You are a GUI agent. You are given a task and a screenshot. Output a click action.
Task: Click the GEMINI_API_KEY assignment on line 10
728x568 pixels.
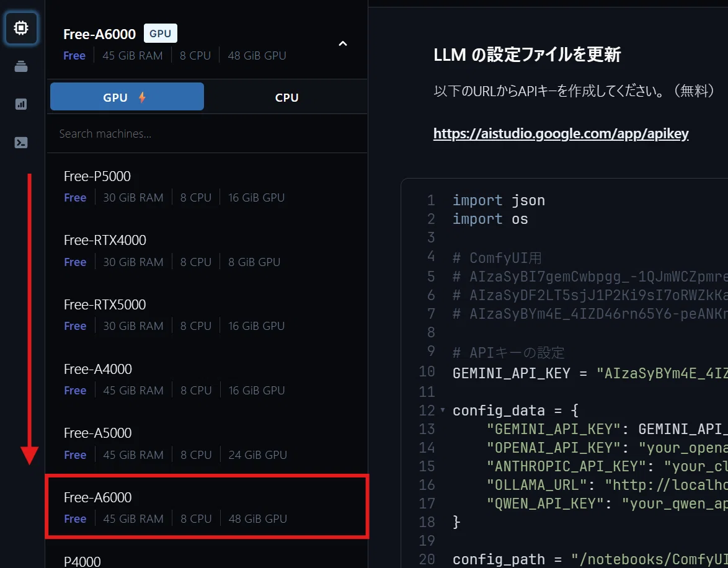[x=590, y=373]
